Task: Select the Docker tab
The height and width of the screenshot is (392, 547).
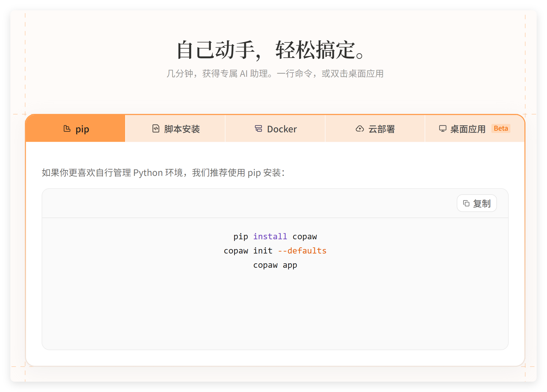Action: click(x=282, y=129)
